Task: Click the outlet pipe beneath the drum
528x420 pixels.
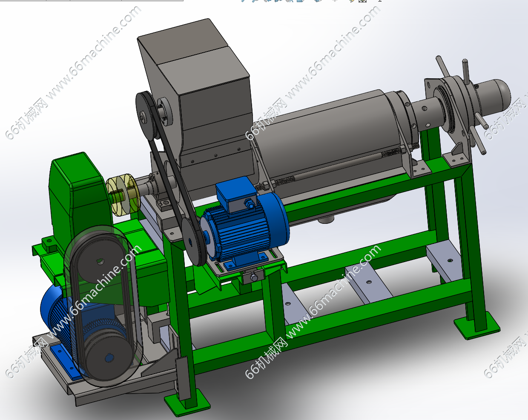Action: (x=327, y=220)
